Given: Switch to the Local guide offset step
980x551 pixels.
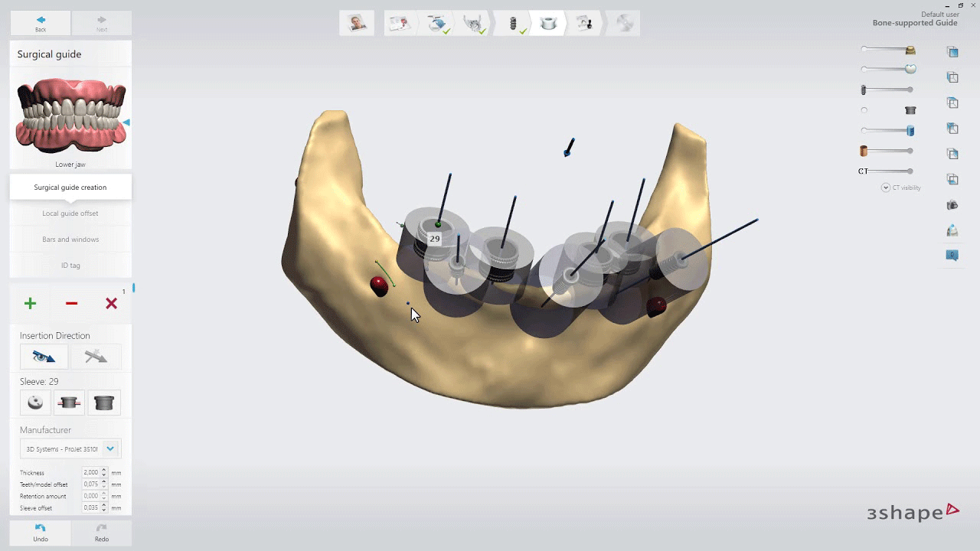Looking at the screenshot, I should pyautogui.click(x=70, y=213).
